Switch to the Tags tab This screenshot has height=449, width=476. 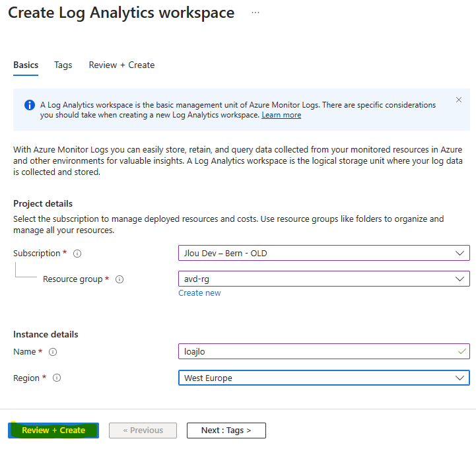63,65
